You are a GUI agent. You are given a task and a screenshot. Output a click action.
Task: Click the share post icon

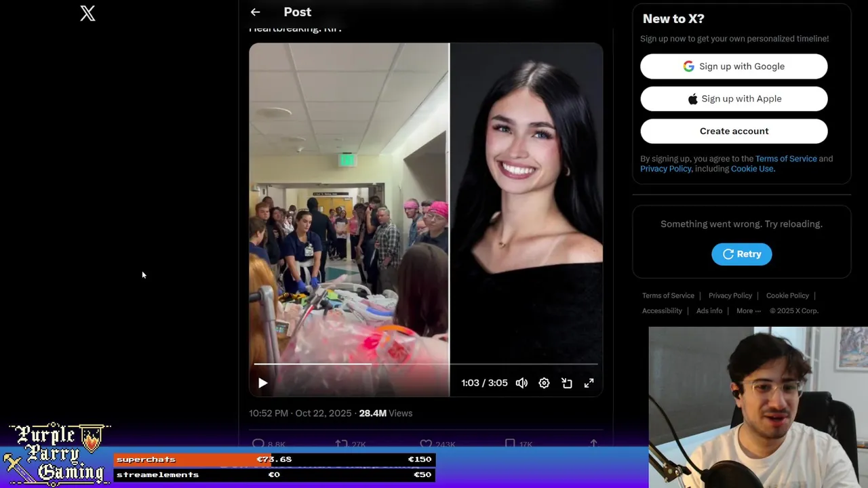[593, 444]
